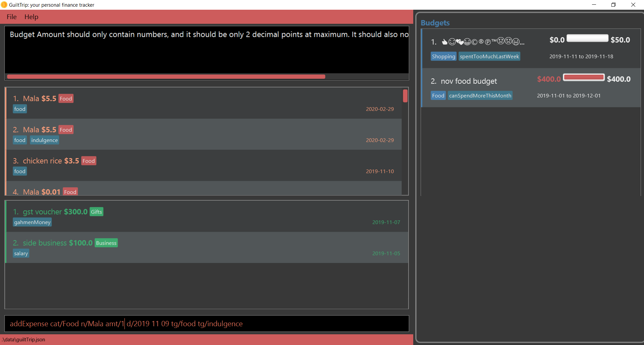Click the 2019-11-10 date of chicken rice
The width and height of the screenshot is (644, 345).
coord(380,171)
